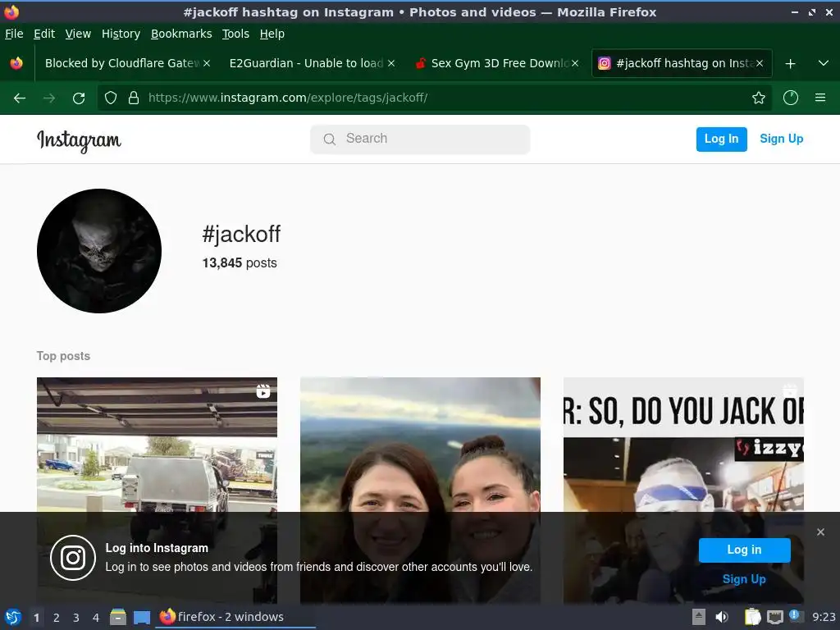The height and width of the screenshot is (630, 840).
Task: Click Log in on the bottom banner
Action: click(744, 550)
